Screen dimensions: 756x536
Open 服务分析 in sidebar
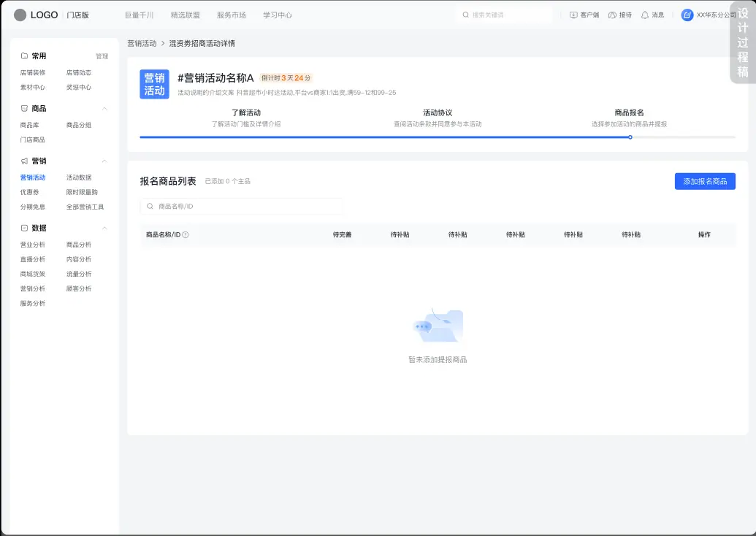coord(33,303)
